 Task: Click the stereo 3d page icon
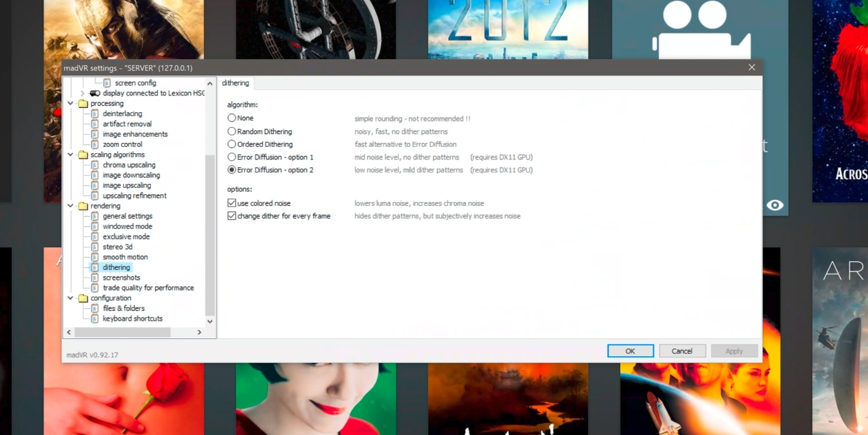(x=95, y=247)
